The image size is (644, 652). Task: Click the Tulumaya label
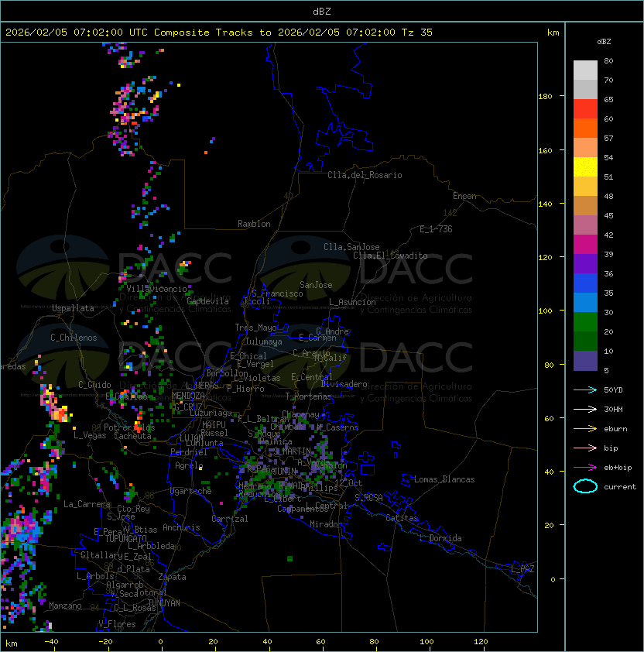(x=264, y=341)
